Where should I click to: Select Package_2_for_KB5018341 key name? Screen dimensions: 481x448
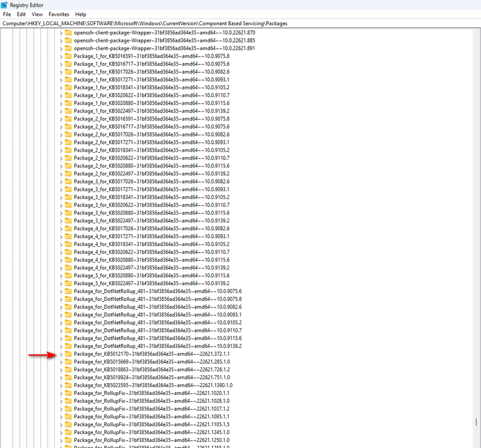[152, 150]
